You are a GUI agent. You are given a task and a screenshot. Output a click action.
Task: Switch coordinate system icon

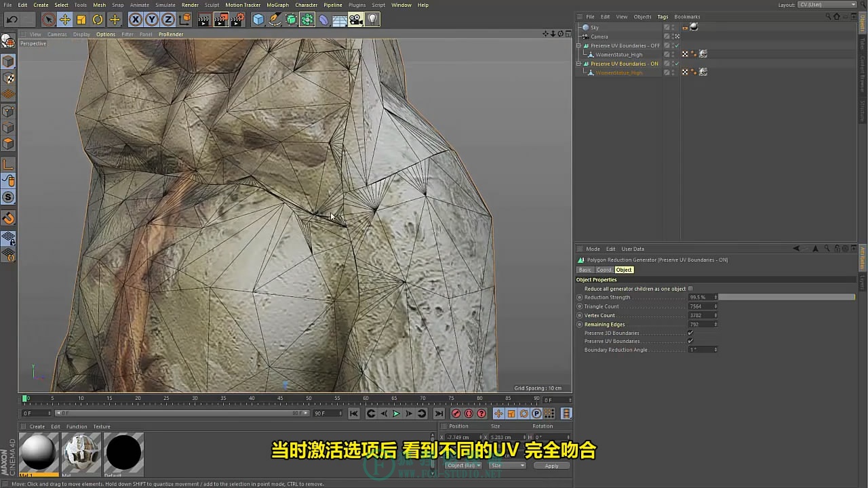(185, 20)
